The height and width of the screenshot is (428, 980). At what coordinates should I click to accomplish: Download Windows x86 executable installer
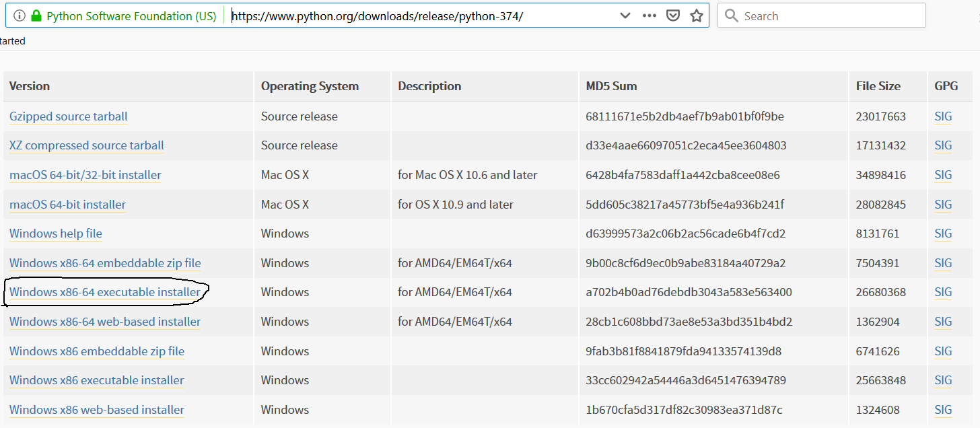pyautogui.click(x=96, y=380)
